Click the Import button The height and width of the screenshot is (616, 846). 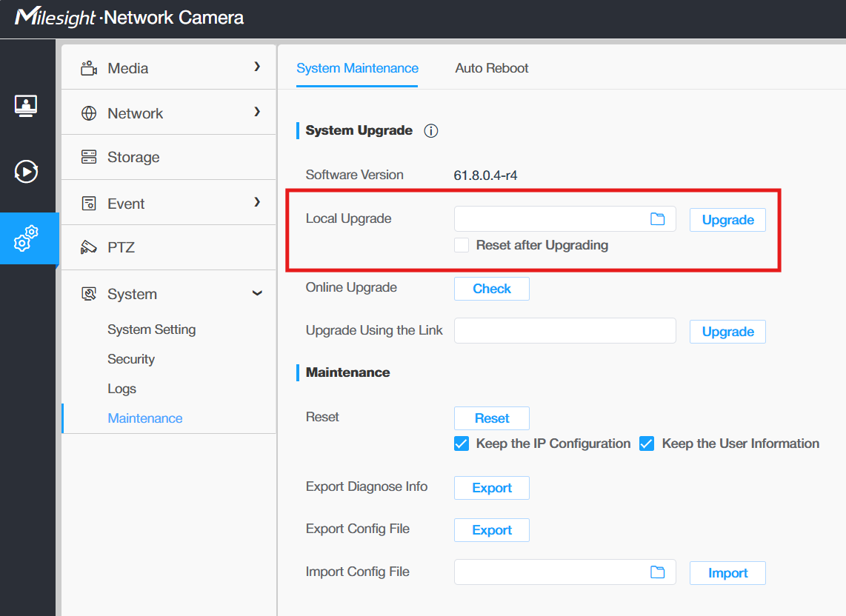[x=727, y=573]
